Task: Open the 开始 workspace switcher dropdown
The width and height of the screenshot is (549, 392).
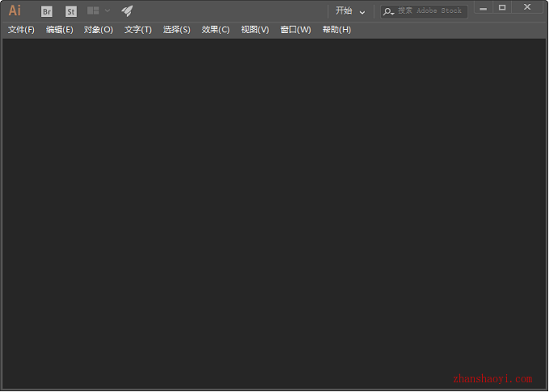Action: pyautogui.click(x=350, y=11)
